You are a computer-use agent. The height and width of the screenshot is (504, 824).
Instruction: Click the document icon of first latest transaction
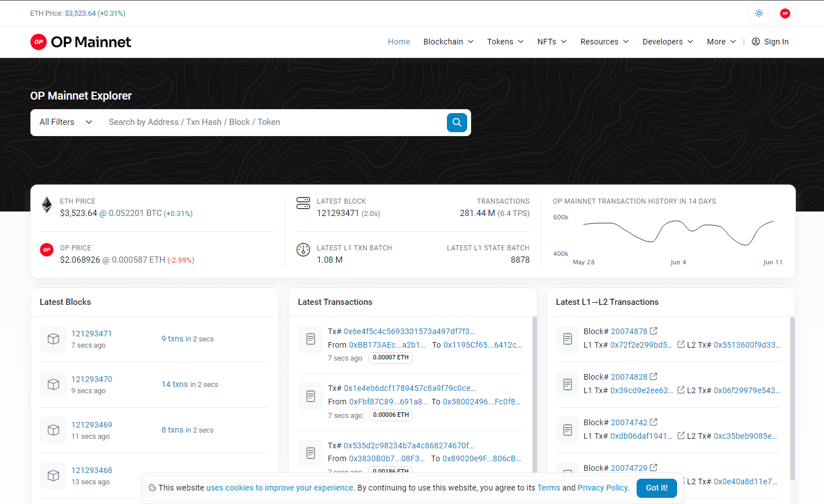click(311, 339)
